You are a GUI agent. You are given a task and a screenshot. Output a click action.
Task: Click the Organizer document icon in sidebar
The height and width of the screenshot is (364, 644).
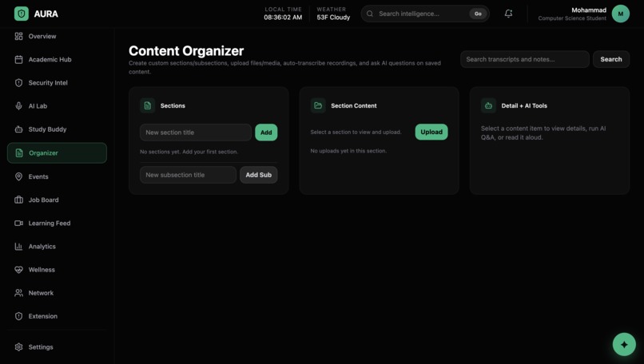pos(19,152)
